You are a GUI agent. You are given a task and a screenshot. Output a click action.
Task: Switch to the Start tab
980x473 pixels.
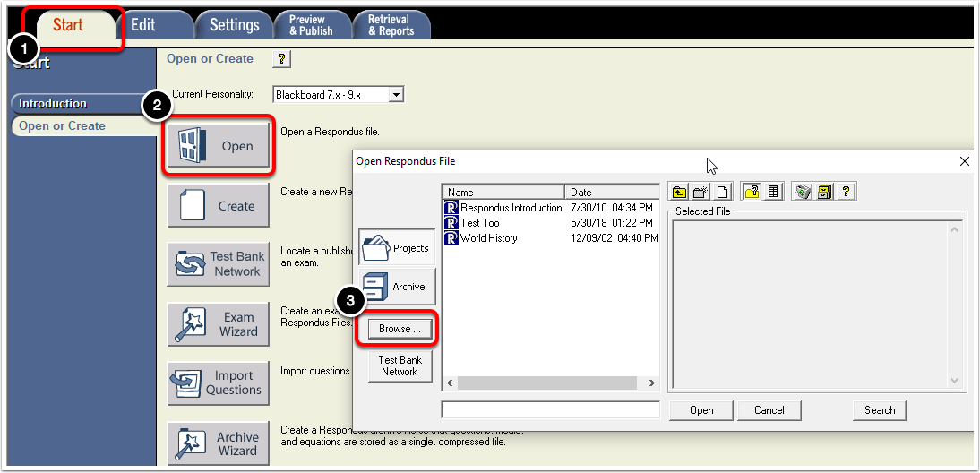point(75,25)
